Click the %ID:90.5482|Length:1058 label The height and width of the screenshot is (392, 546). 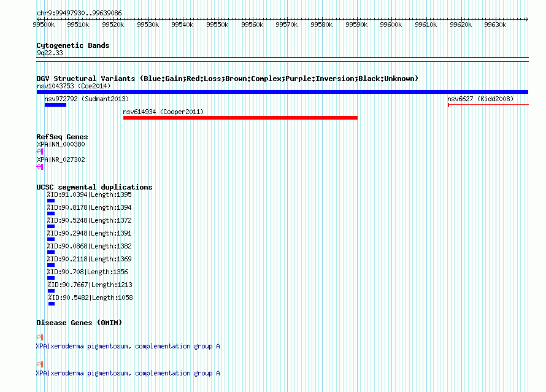click(x=91, y=298)
